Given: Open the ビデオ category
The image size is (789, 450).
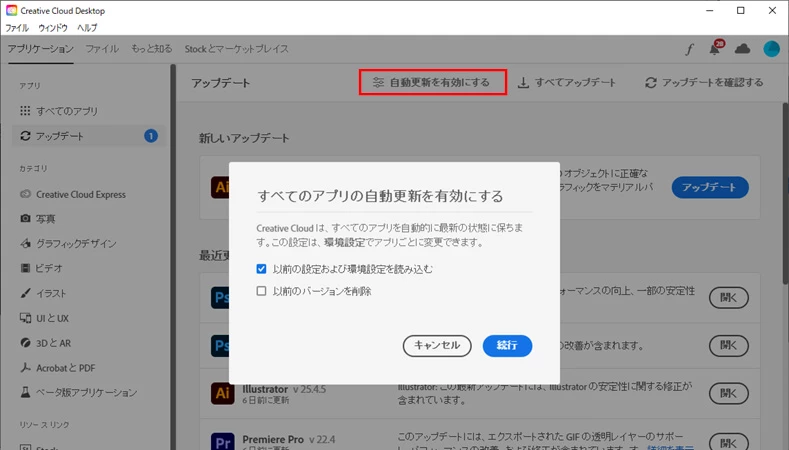Looking at the screenshot, I should [41, 268].
